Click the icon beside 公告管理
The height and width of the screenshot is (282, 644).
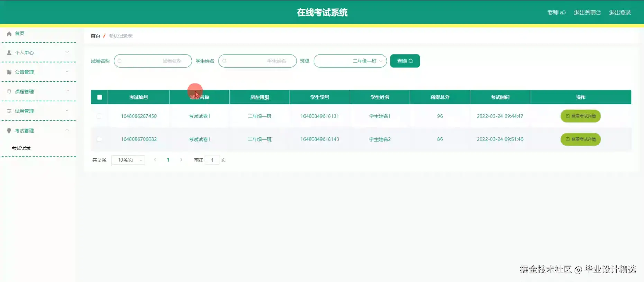pos(9,72)
